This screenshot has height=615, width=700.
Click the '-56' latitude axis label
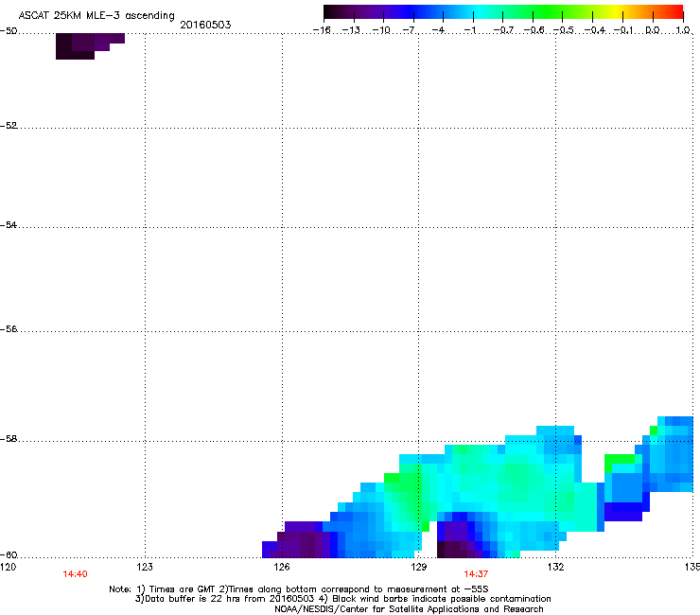point(9,329)
